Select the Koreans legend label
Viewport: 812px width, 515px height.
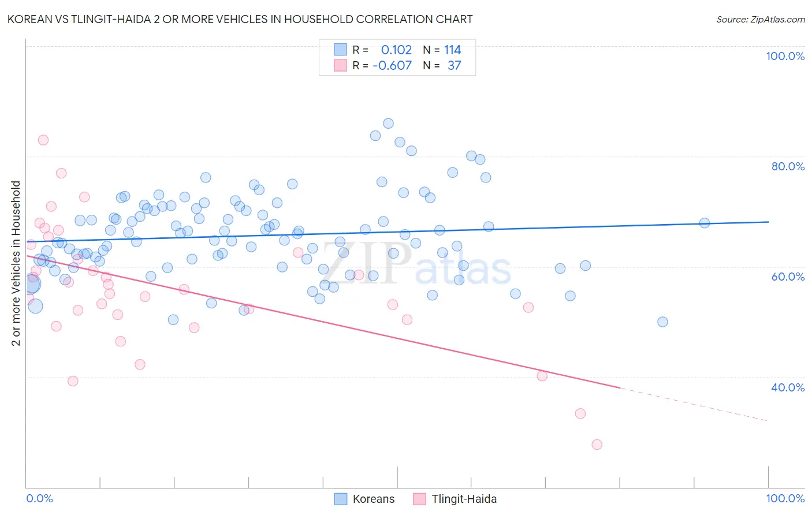pos(374,499)
